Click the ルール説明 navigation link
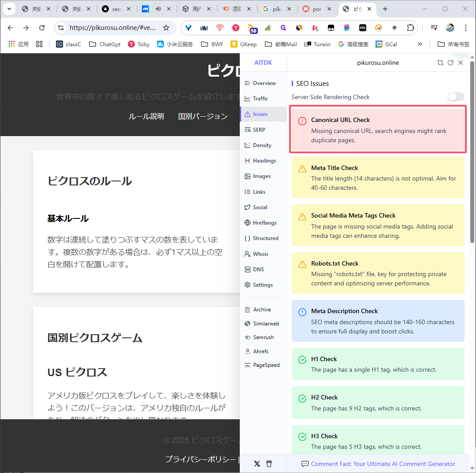Viewport: 476px width, 473px height. tap(146, 116)
